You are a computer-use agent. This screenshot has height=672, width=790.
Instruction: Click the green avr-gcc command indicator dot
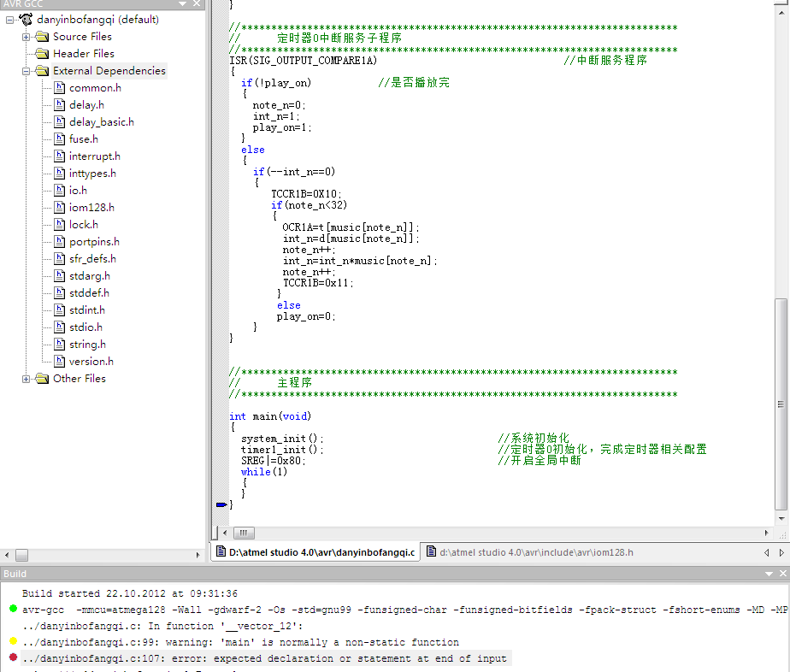click(x=13, y=609)
